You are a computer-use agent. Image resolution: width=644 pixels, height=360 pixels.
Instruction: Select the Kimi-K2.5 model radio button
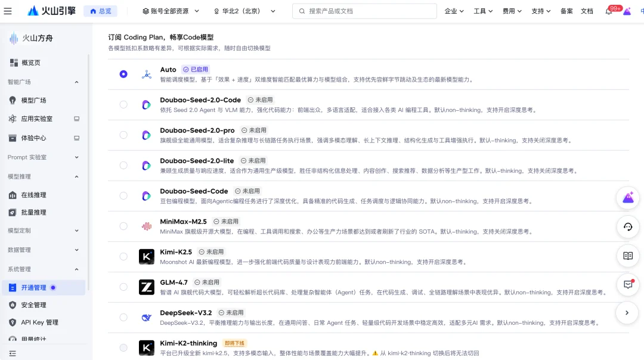[123, 256]
